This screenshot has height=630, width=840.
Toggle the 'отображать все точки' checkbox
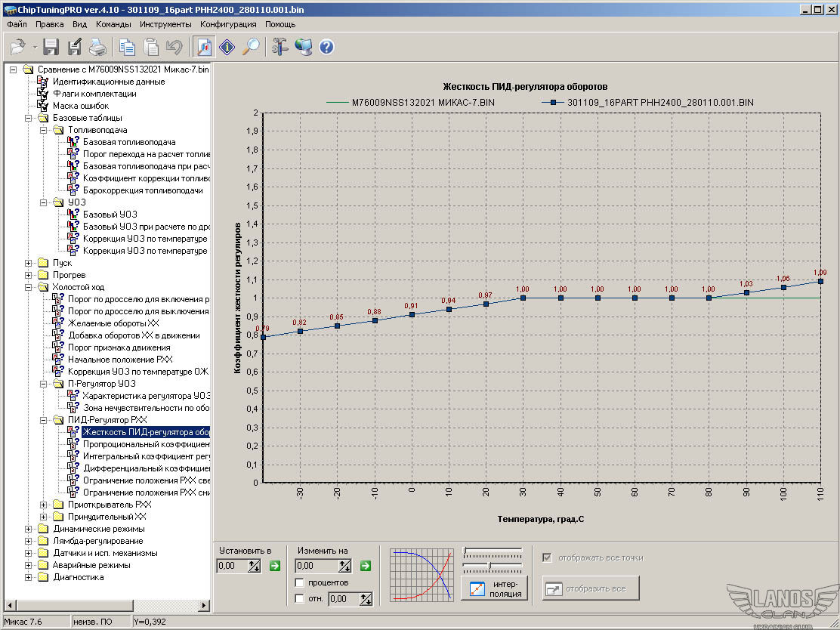point(547,557)
